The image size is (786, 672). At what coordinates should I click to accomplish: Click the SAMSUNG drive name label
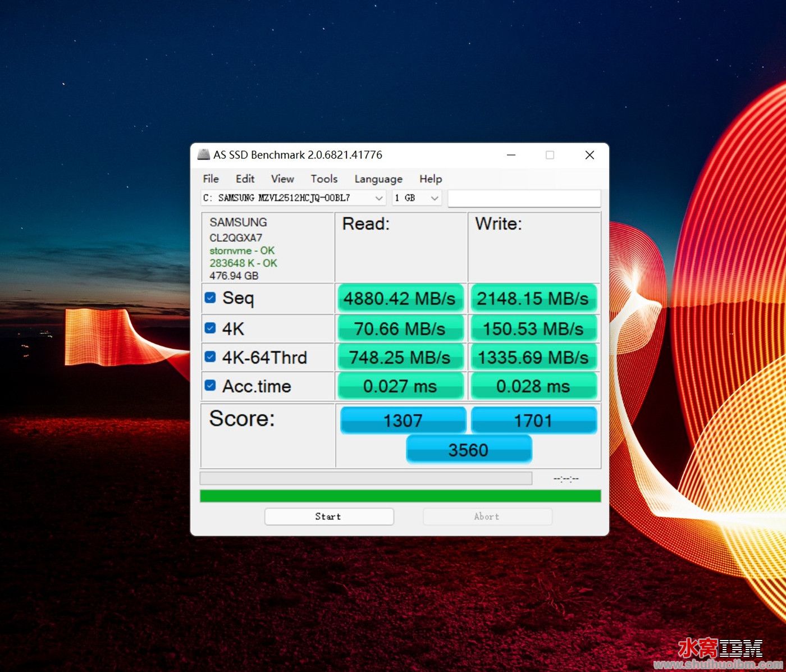(x=238, y=222)
